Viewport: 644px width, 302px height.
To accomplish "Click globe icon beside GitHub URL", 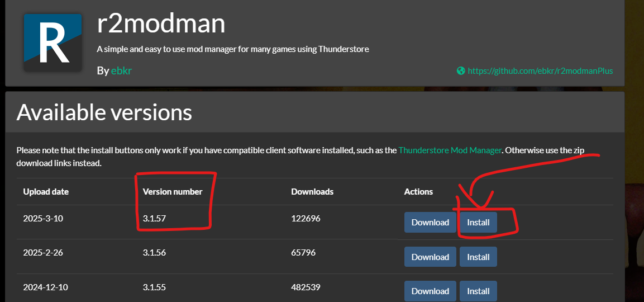I will [x=461, y=71].
